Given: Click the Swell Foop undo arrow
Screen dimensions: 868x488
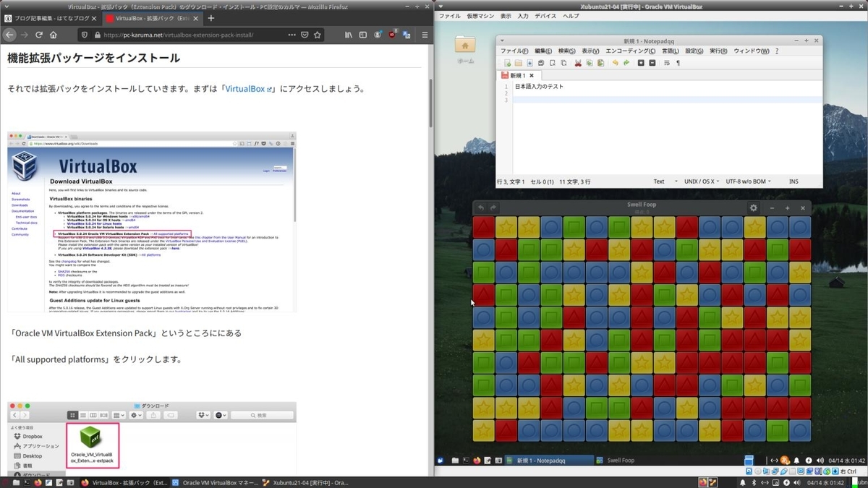Looking at the screenshot, I should (482, 207).
